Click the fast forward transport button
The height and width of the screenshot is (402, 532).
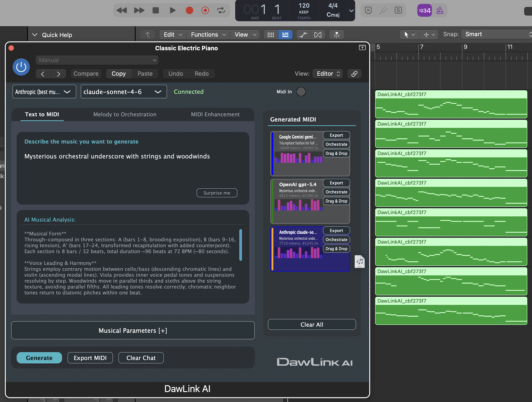point(139,11)
